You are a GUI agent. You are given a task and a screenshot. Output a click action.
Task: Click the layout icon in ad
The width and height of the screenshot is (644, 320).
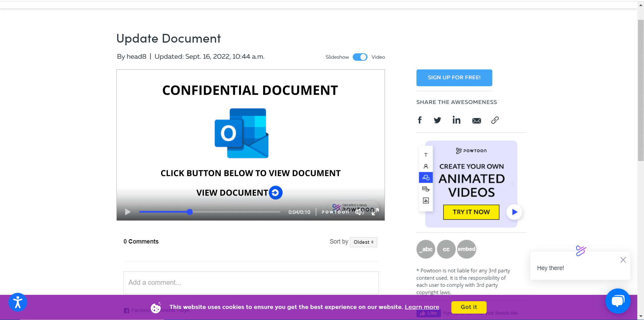click(426, 189)
